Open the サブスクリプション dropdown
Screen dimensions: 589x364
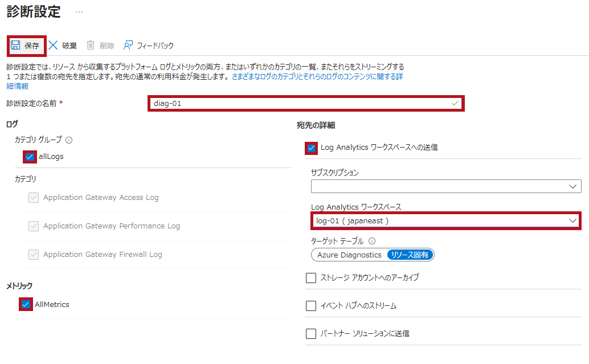coord(446,186)
